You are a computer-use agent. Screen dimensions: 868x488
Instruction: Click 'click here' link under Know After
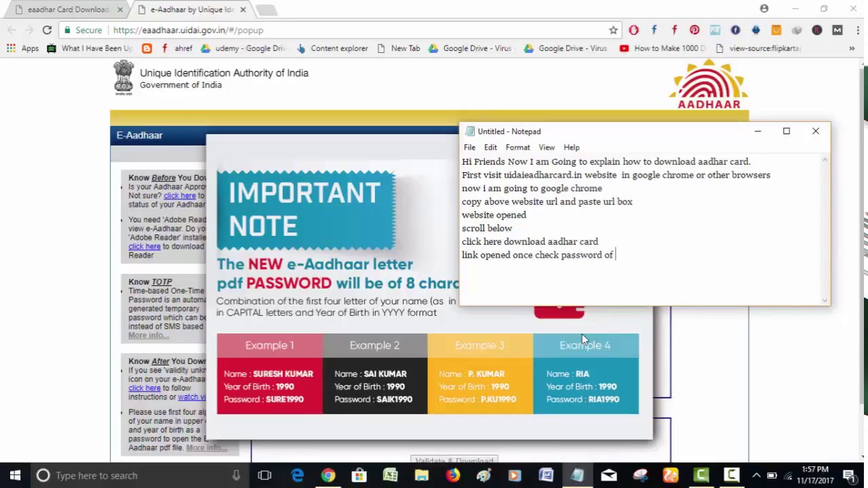[144, 388]
